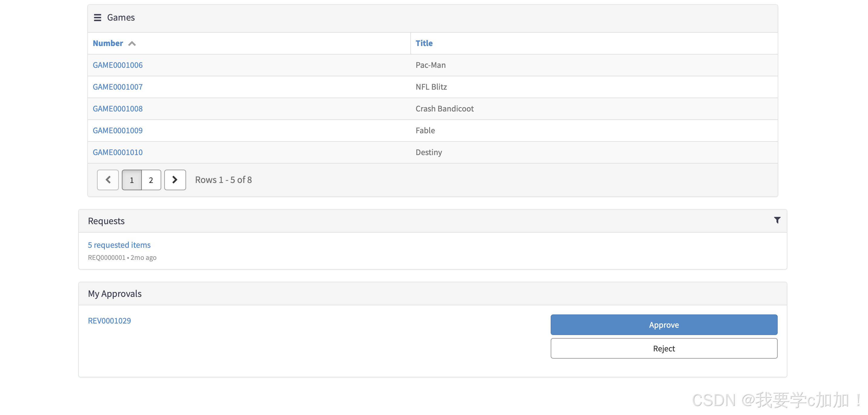Viewport: 868px width, 415px height.
Task: Open the 5 requested items link
Action: tap(119, 245)
